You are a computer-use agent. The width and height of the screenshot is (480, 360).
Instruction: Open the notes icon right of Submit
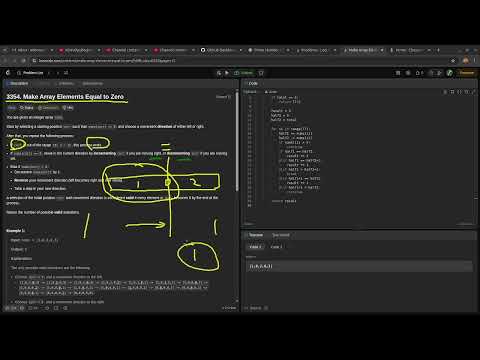click(261, 73)
